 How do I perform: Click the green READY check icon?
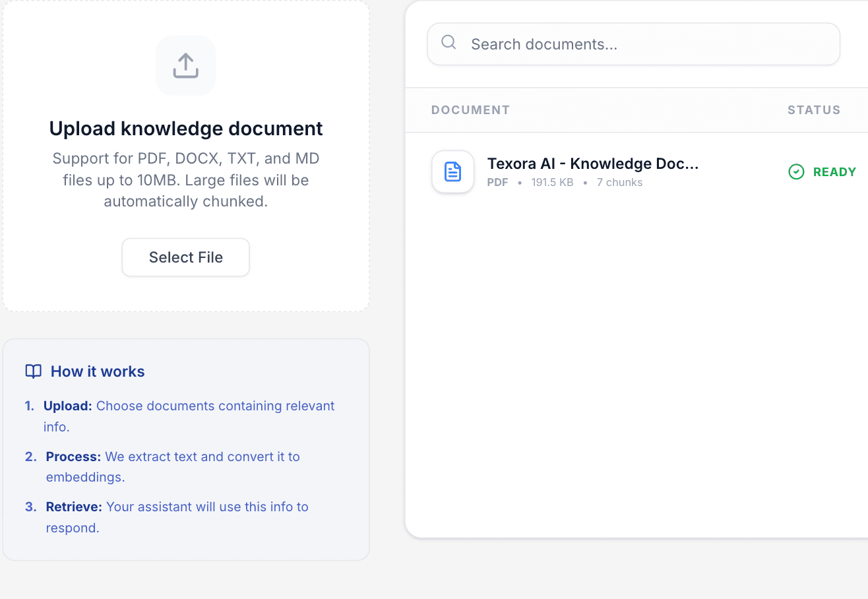point(797,172)
